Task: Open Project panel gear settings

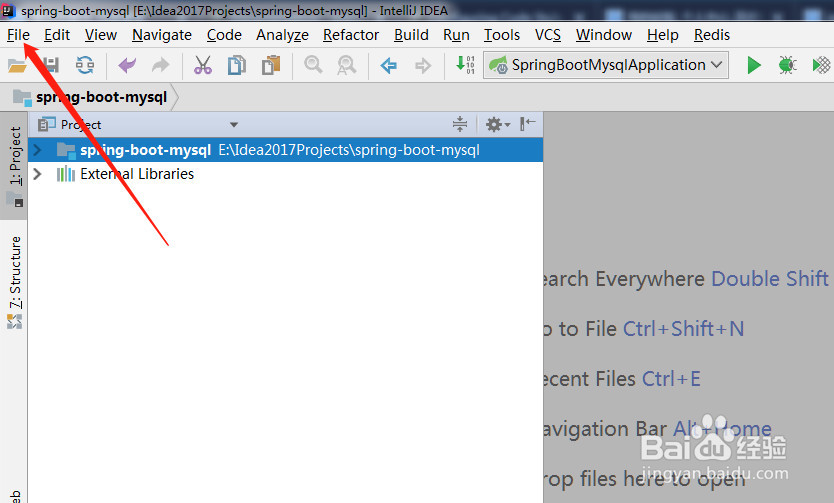Action: pyautogui.click(x=498, y=124)
